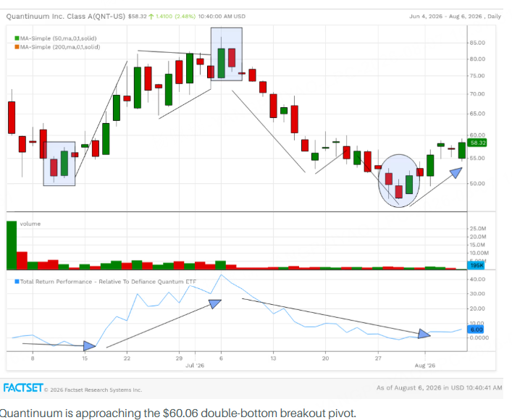512x420 pixels.
Task: Click the MA-Simple (200,ma,0,1,solid) legend label
Action: (60, 47)
